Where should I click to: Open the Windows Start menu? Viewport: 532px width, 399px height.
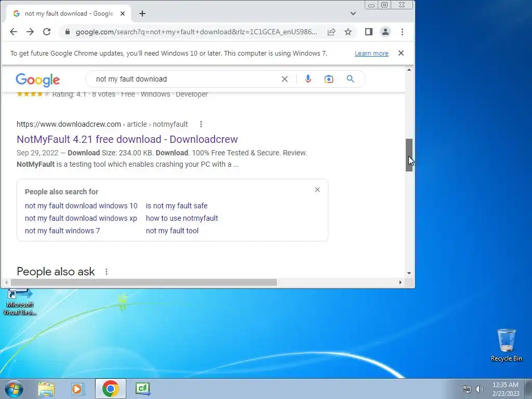(x=14, y=389)
